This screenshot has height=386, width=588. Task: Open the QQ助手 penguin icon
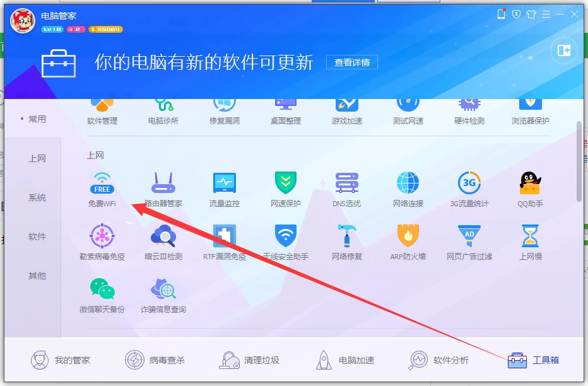pyautogui.click(x=530, y=182)
